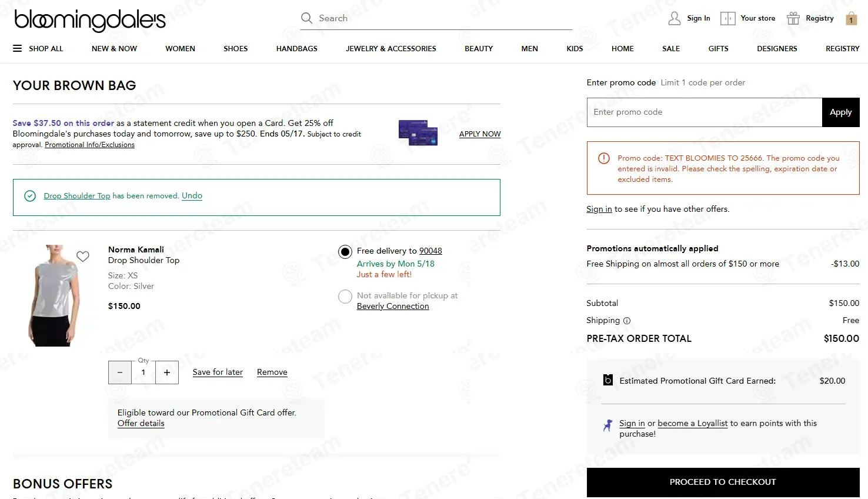Click the green checkmark removed-item icon
Image resolution: width=868 pixels, height=499 pixels.
click(30, 196)
